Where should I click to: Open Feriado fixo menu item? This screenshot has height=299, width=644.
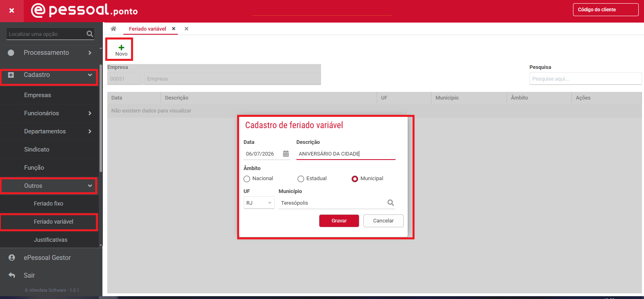49,203
